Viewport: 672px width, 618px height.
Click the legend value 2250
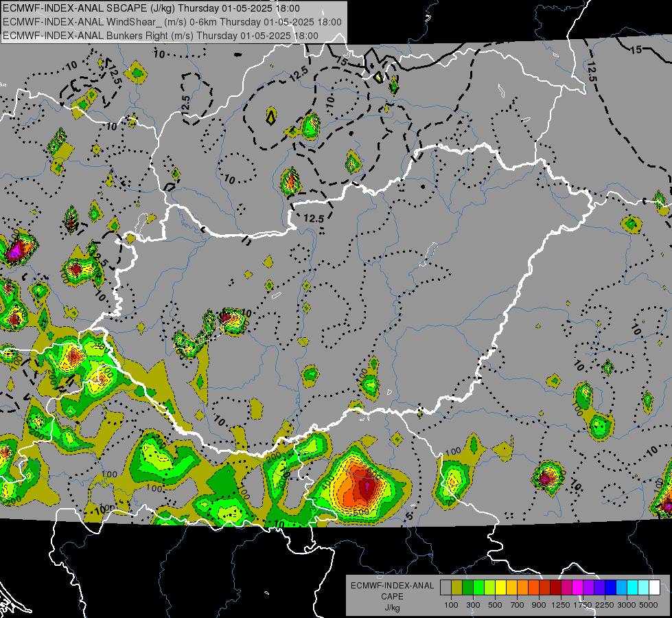[605, 605]
